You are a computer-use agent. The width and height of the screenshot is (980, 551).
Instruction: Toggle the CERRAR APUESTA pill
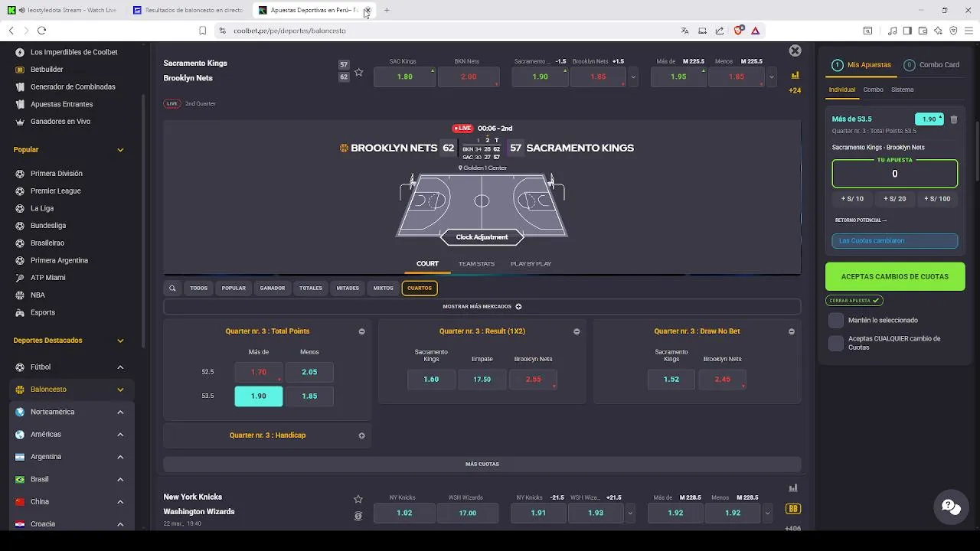[x=854, y=301]
